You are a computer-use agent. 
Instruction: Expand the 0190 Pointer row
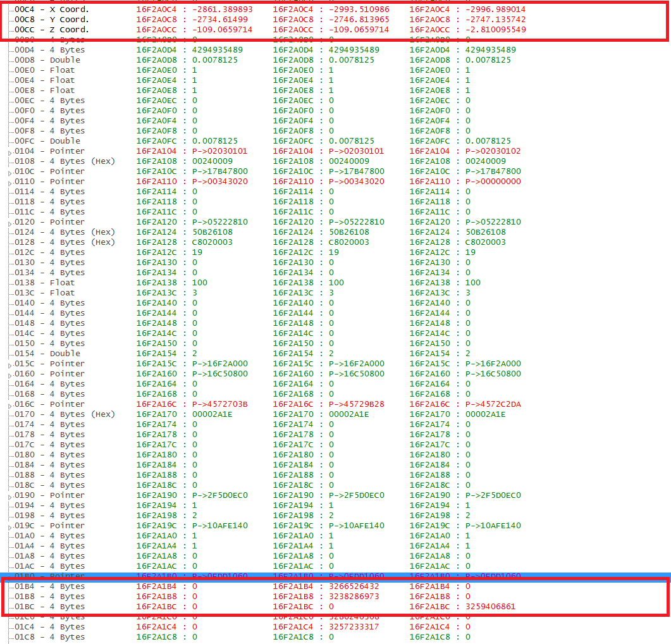10,497
